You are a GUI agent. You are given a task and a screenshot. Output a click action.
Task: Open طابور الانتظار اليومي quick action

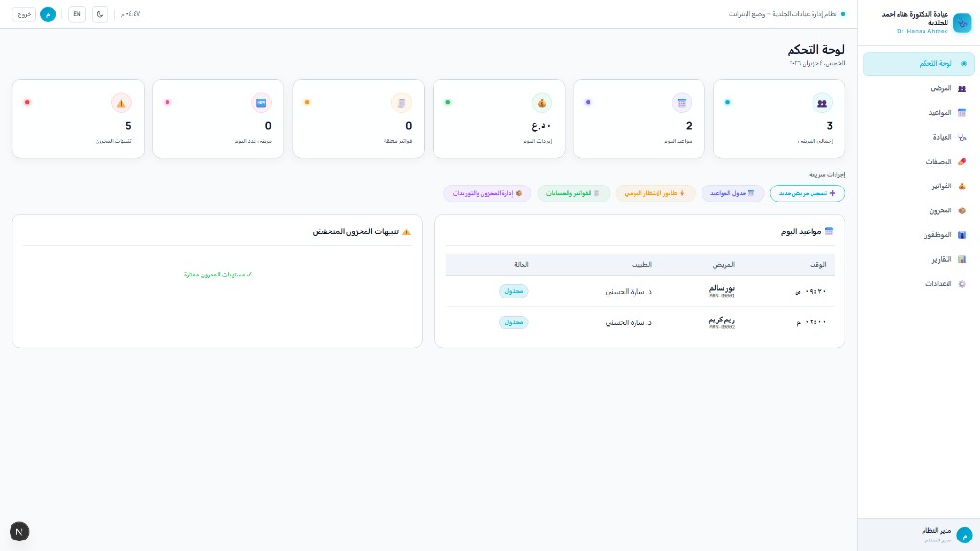coord(655,193)
